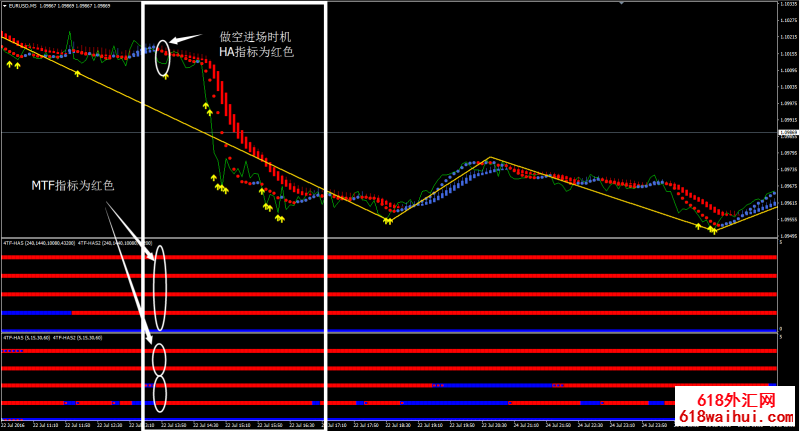Select the MTF指标为红色 text label
800x431 pixels.
pyautogui.click(x=73, y=185)
